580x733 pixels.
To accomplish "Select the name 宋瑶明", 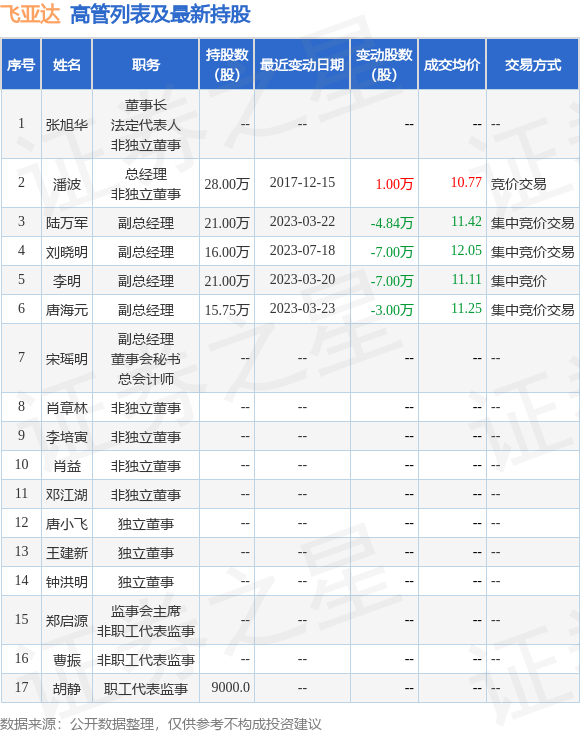I will click(67, 359).
